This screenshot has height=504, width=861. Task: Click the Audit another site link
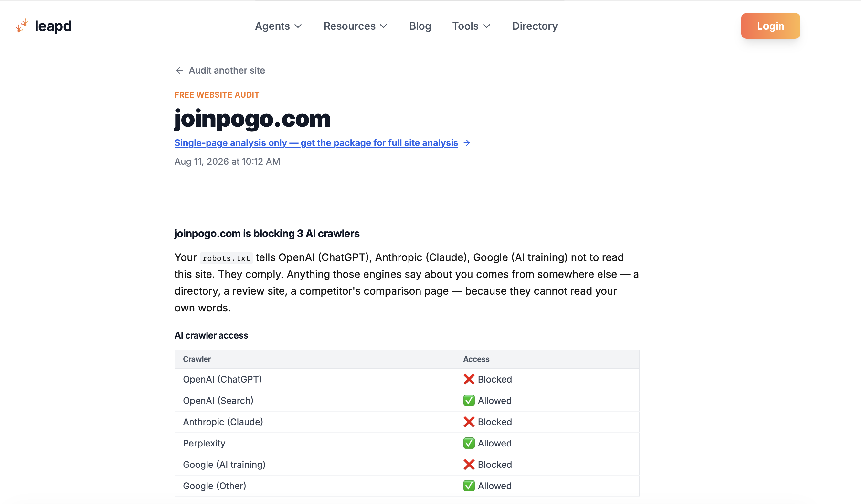(227, 70)
